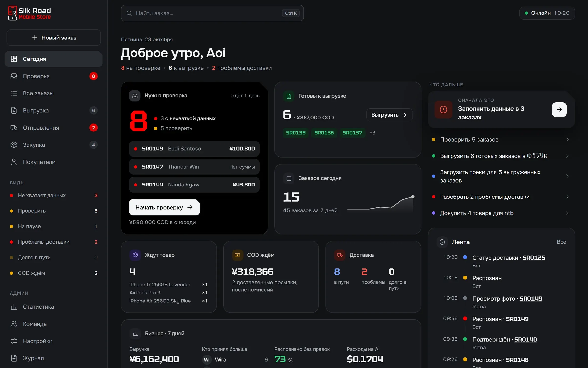The width and height of the screenshot is (588, 368).
Task: Open Команда in the admin section
Action: click(x=54, y=324)
